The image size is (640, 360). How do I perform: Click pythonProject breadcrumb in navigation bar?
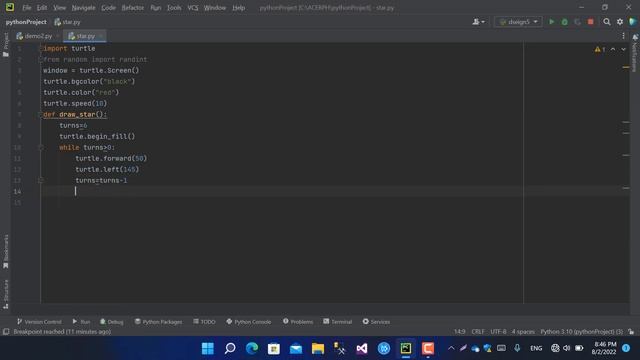[x=26, y=22]
